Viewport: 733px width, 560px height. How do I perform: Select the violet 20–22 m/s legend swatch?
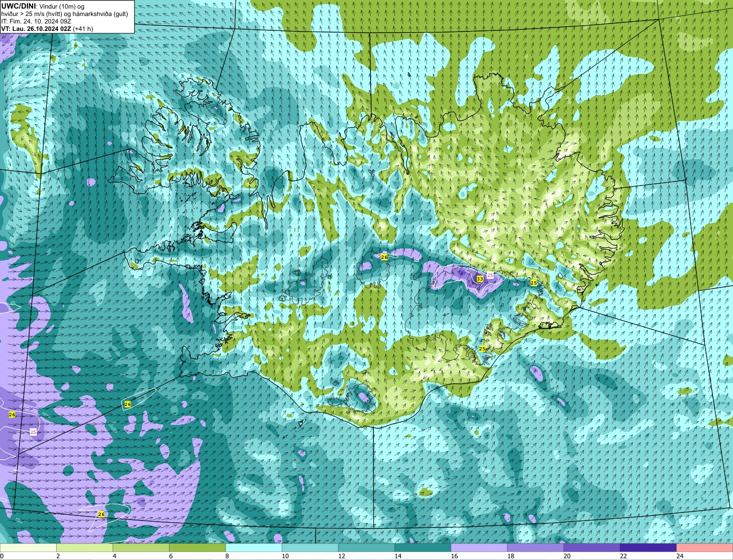[x=592, y=547]
